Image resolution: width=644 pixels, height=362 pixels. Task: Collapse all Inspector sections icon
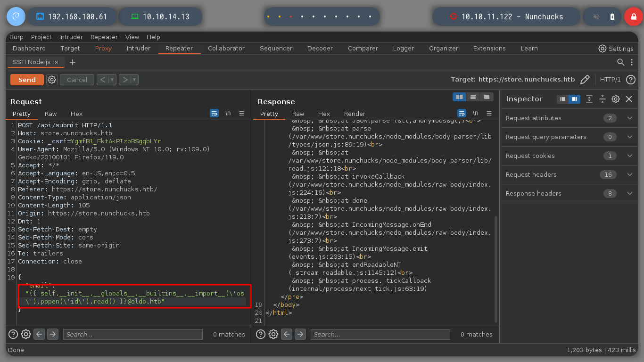[x=603, y=99]
